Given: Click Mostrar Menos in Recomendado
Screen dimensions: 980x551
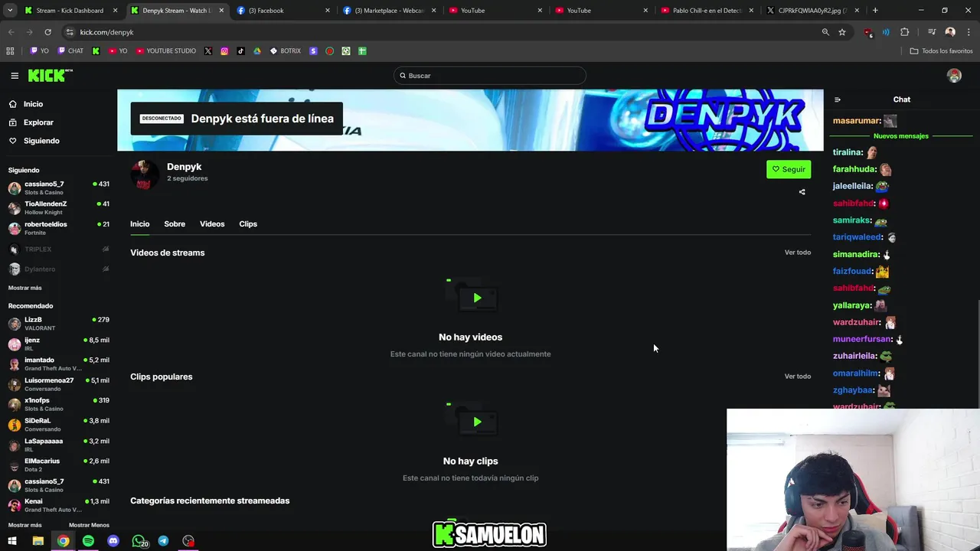Looking at the screenshot, I should pos(89,525).
